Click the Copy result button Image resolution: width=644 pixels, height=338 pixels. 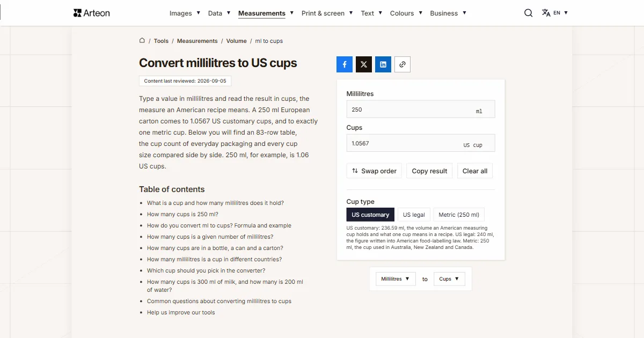pos(429,171)
